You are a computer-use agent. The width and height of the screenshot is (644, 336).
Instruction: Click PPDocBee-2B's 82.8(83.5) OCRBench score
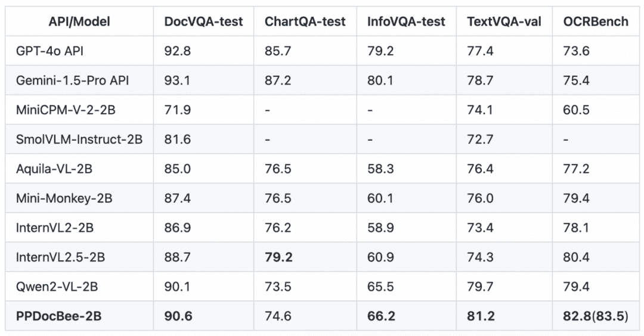pyautogui.click(x=596, y=316)
